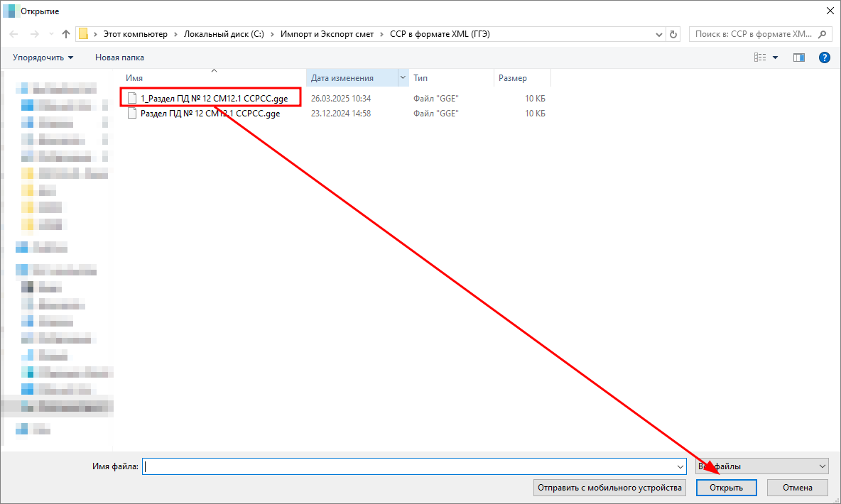Click the Открыть button

pos(726,488)
